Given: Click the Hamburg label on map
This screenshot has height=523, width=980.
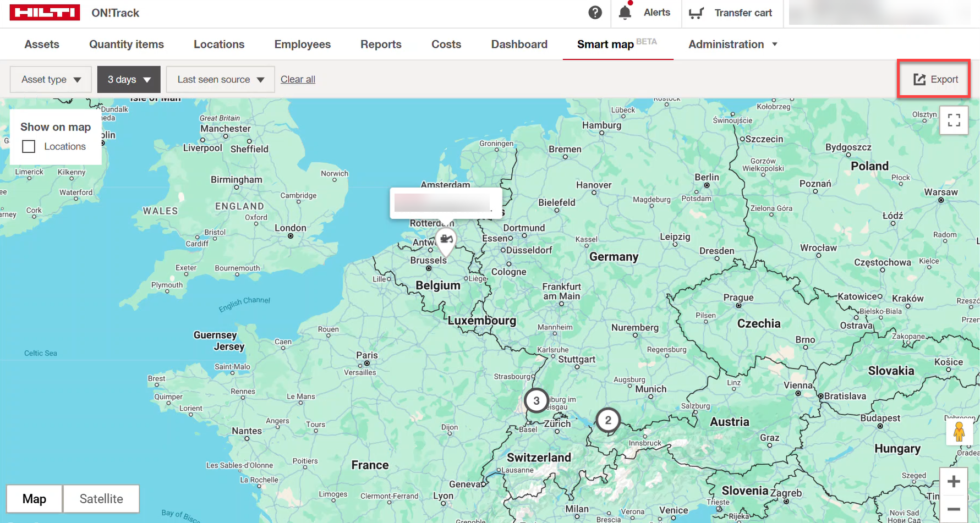Looking at the screenshot, I should point(602,125).
